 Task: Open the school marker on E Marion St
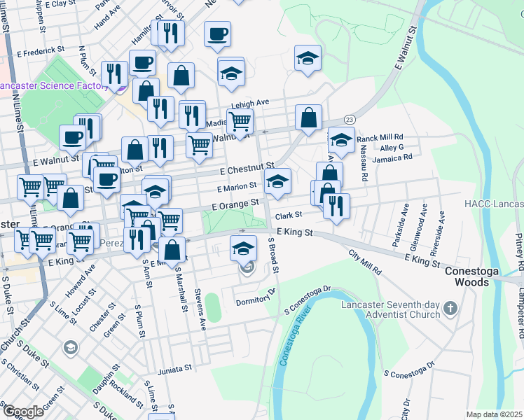pos(277,181)
